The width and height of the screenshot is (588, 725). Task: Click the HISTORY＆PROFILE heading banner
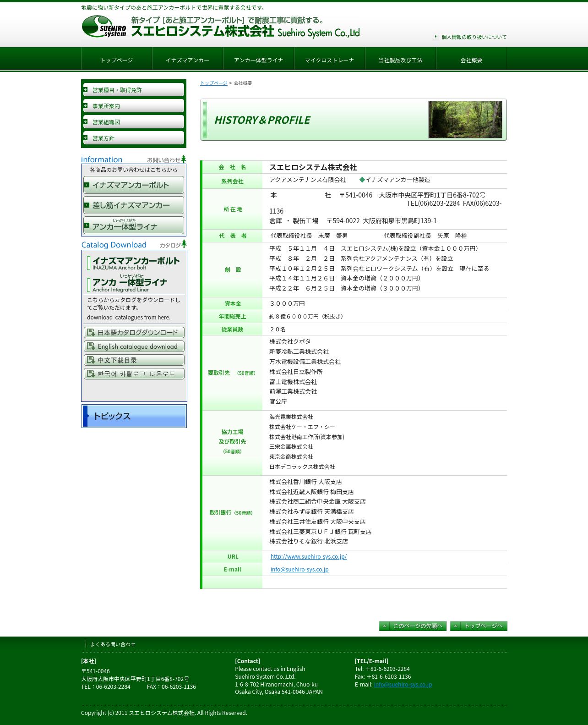(x=354, y=120)
